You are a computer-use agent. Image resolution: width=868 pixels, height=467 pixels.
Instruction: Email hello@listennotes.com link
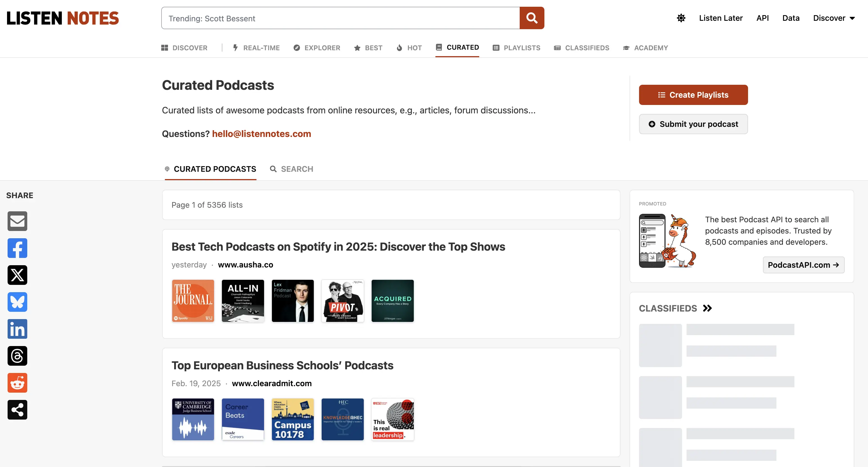[262, 134]
